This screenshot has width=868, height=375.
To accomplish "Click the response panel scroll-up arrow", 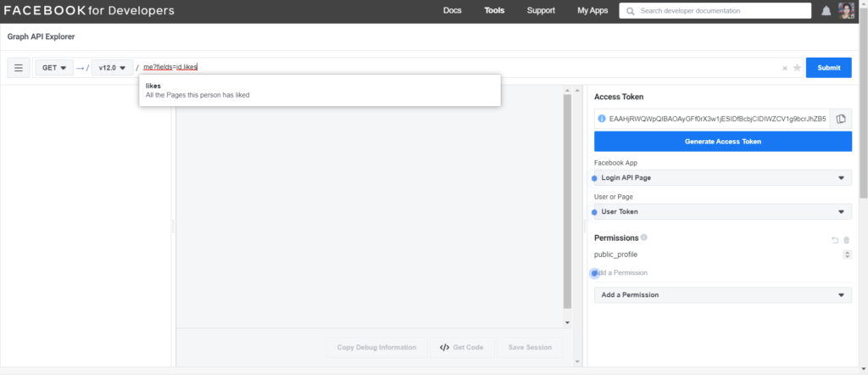I will pyautogui.click(x=567, y=90).
